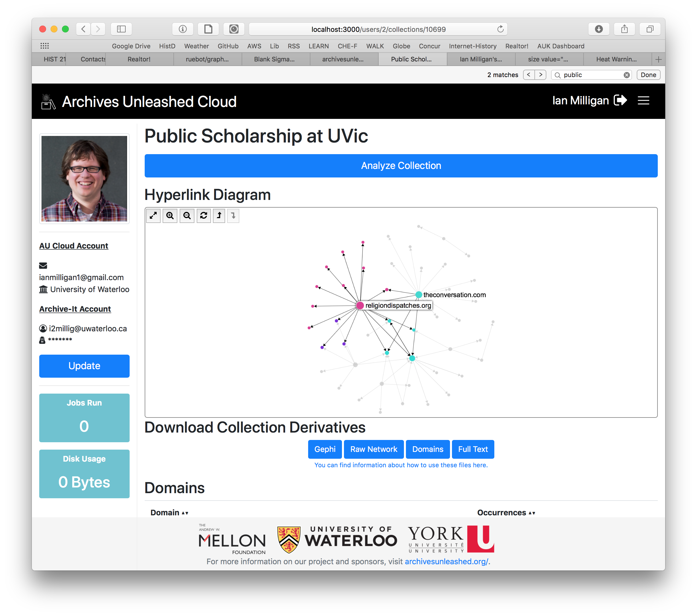Clear the find-on-page search field
Image resolution: width=697 pixels, height=616 pixels.
coord(627,75)
